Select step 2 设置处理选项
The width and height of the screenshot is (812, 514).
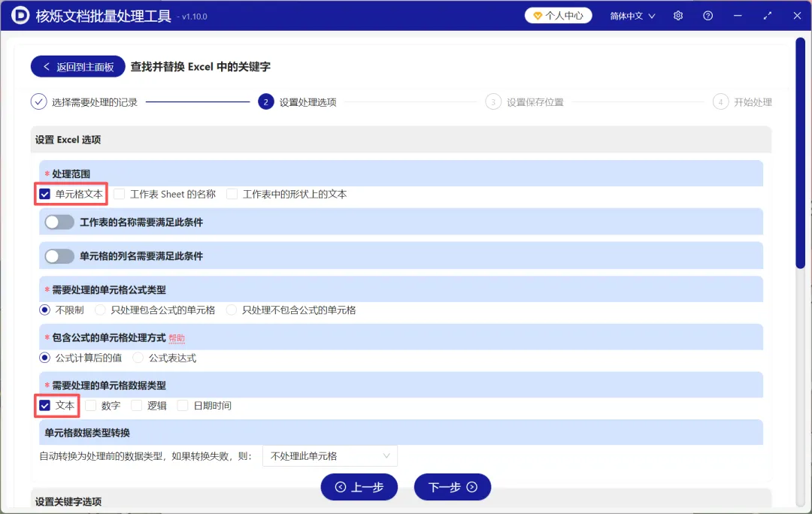pyautogui.click(x=297, y=102)
